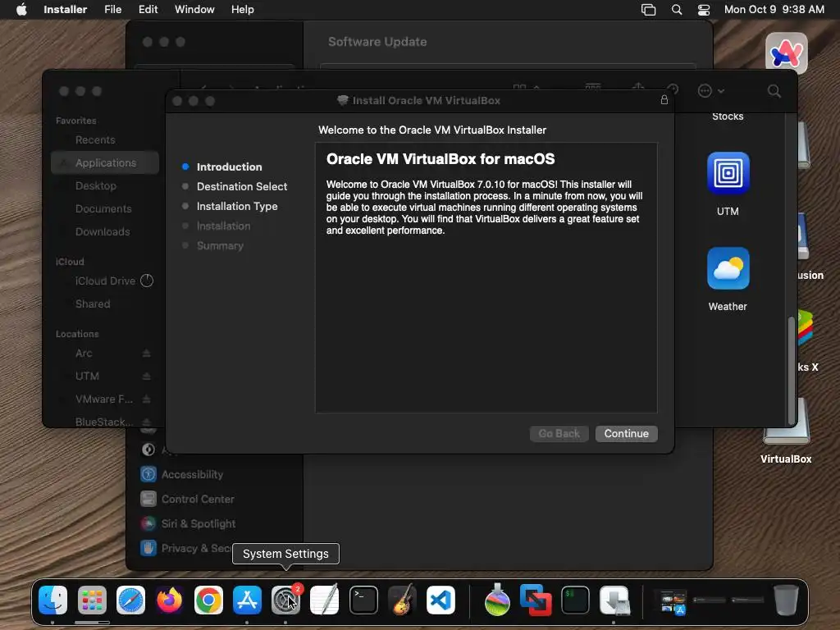Open Documents in Finder sidebar
Viewport: 840px width, 630px height.
tap(103, 209)
